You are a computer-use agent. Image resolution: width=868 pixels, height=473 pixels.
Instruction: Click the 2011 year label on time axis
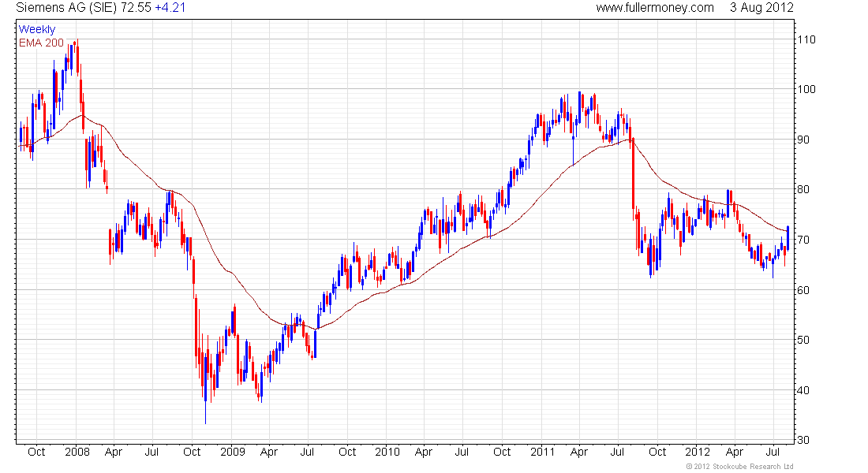pyautogui.click(x=543, y=452)
